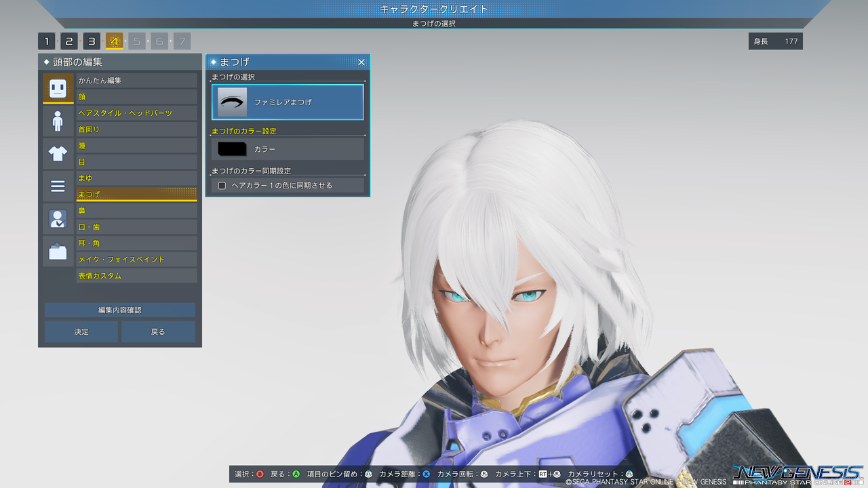Open ヘアスタイル・ヘッドパーツ menu item

point(136,113)
